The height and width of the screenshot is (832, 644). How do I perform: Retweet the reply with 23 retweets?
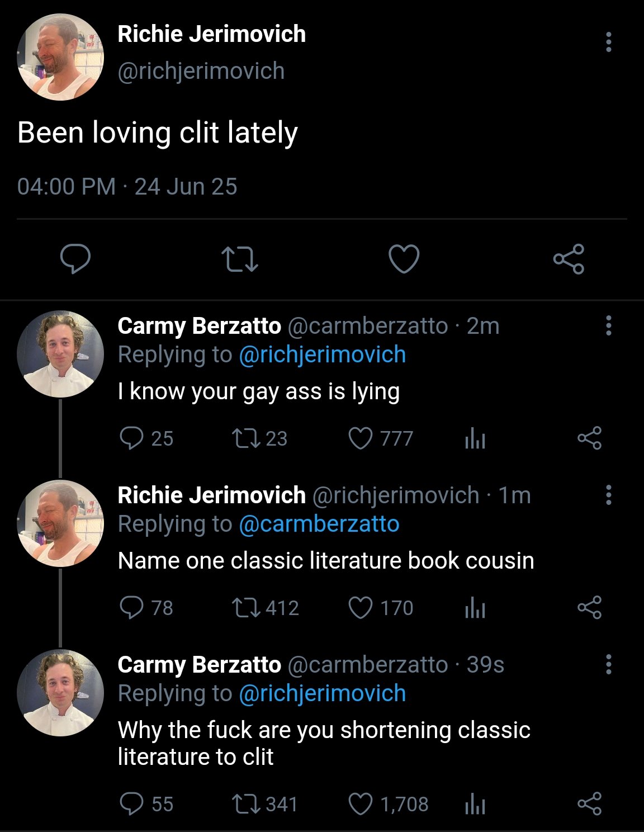pos(247,438)
